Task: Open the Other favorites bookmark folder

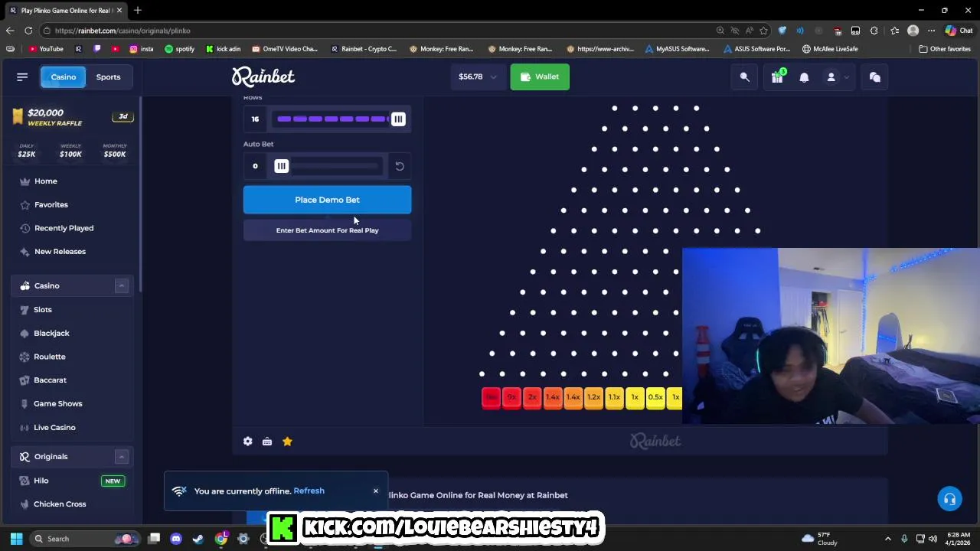Action: [945, 49]
